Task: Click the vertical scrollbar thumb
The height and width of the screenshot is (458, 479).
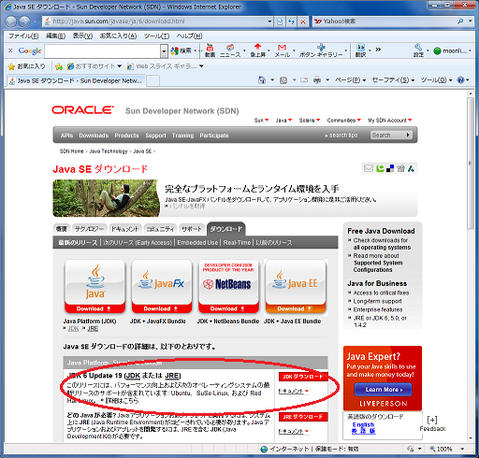Action: (x=470, y=163)
